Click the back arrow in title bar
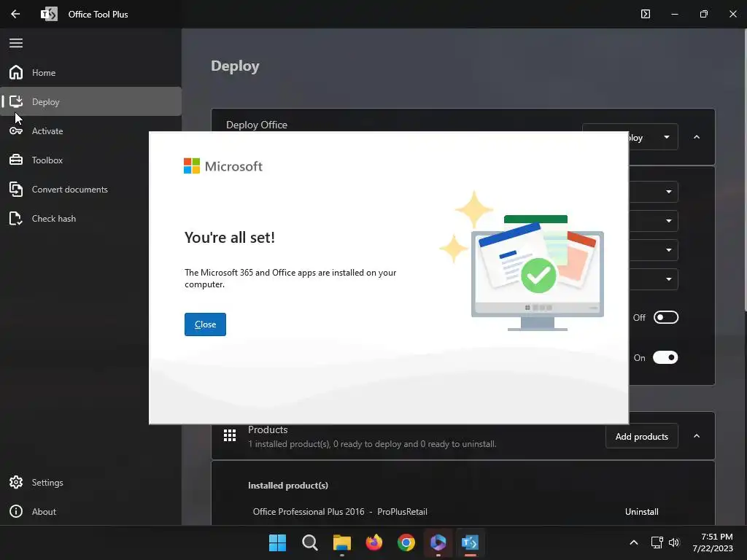 (15, 14)
